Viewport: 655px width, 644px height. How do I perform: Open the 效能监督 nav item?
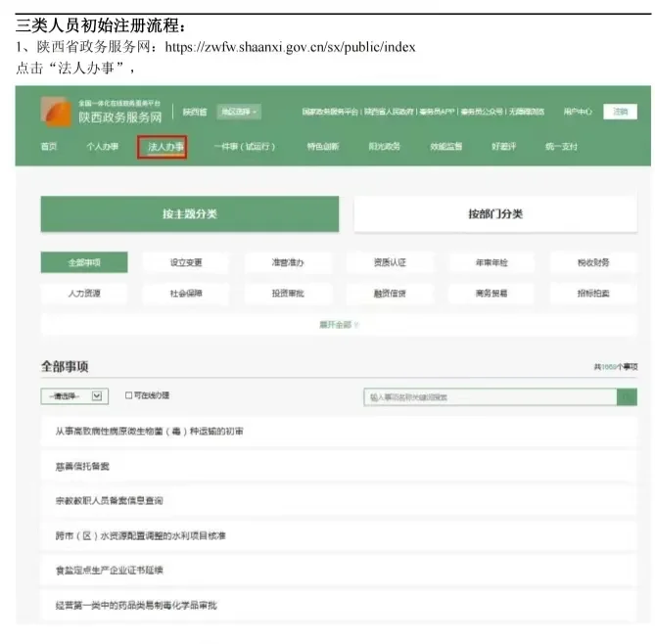446,146
